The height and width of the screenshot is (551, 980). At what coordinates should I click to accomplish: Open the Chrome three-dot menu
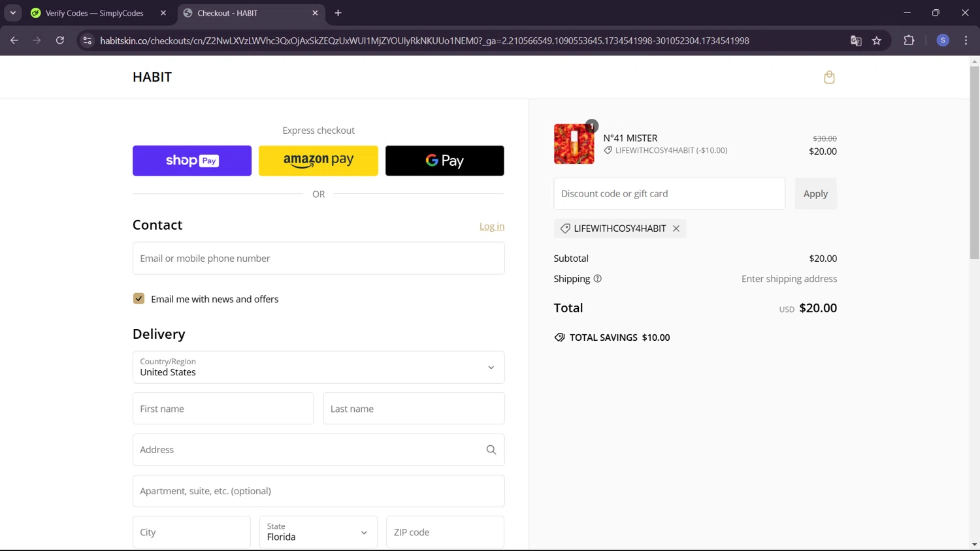966,40
